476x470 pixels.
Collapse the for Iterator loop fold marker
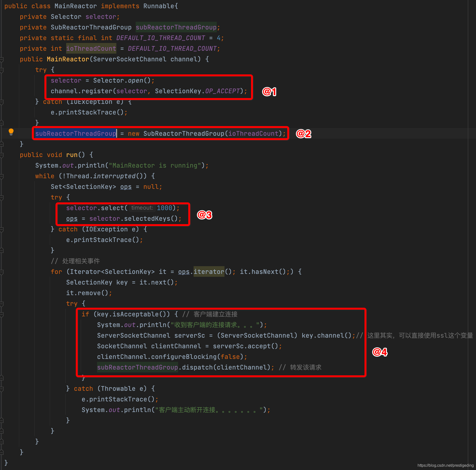coord(2,272)
